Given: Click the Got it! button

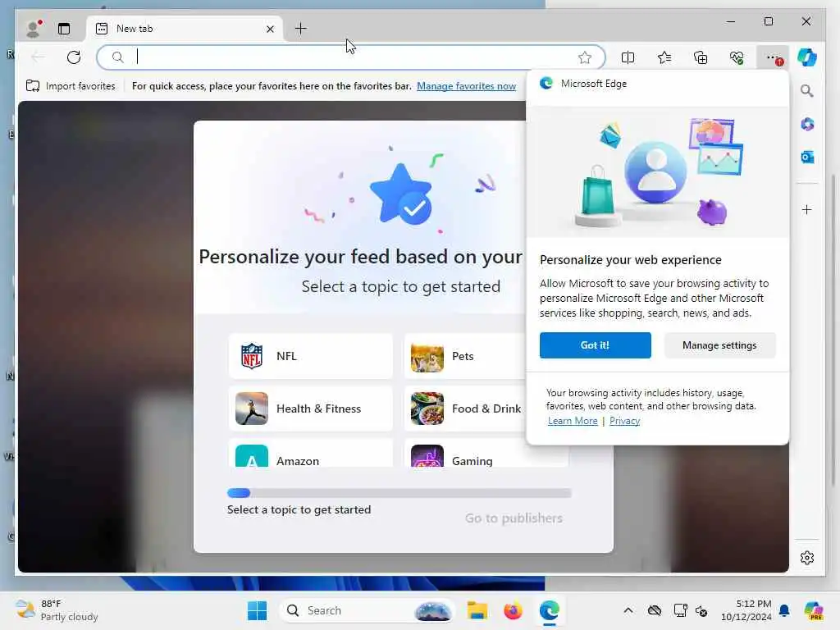Looking at the screenshot, I should [x=596, y=345].
